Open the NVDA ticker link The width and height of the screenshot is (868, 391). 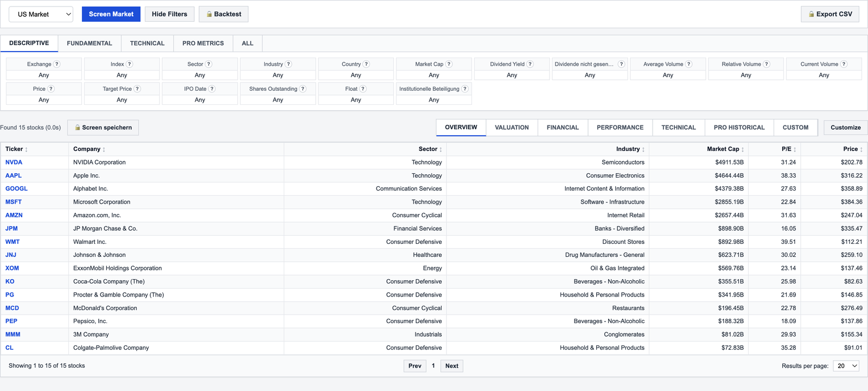(14, 162)
